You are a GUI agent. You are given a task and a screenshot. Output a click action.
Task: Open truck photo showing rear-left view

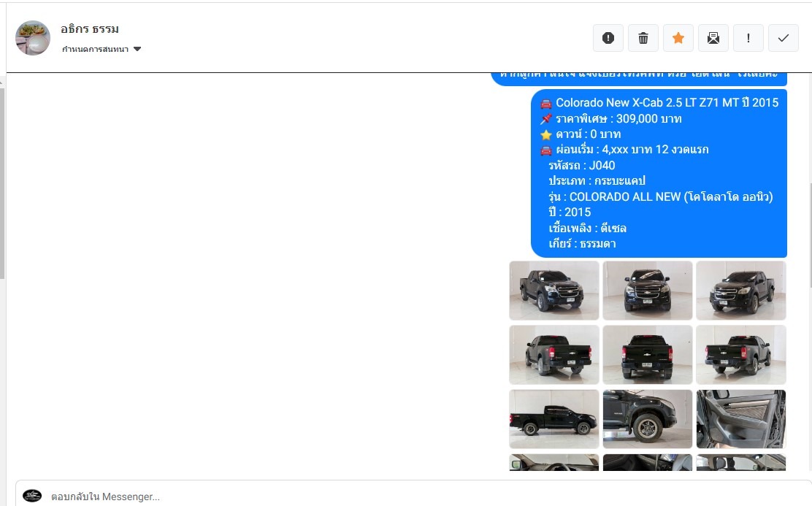(x=554, y=355)
